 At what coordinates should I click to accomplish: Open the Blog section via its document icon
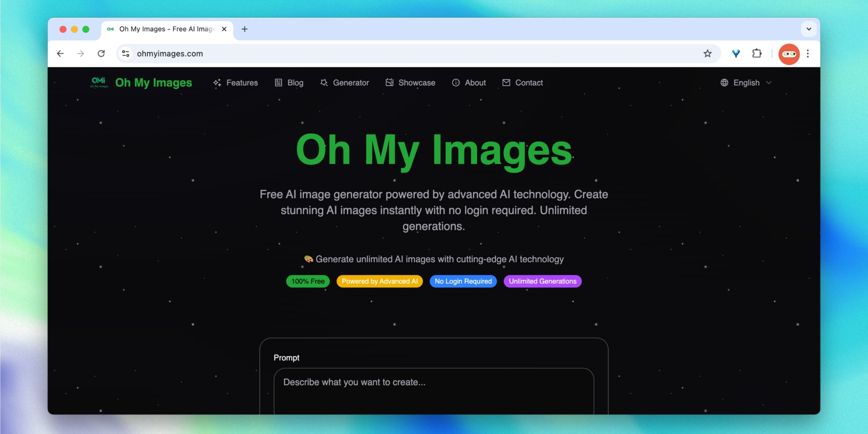278,82
